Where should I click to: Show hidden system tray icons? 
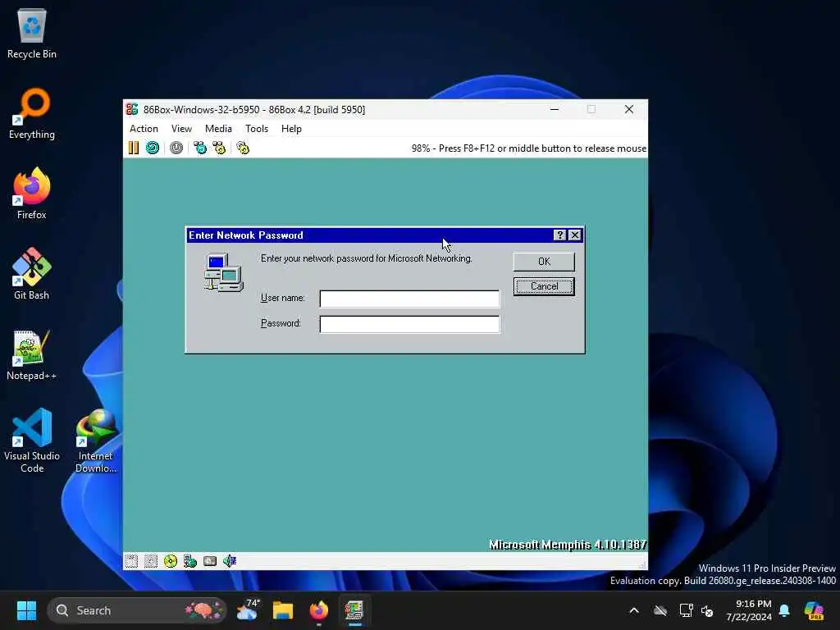(634, 610)
